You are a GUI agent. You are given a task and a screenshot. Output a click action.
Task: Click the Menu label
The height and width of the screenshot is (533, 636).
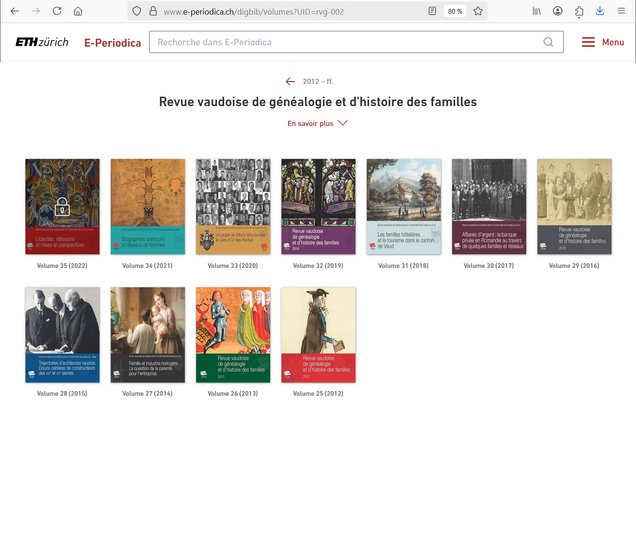613,42
